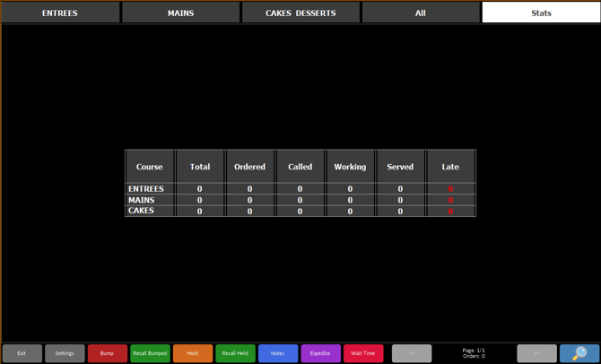Click the red Late value for CAKES
The width and height of the screenshot is (601, 364).
pyautogui.click(x=450, y=211)
